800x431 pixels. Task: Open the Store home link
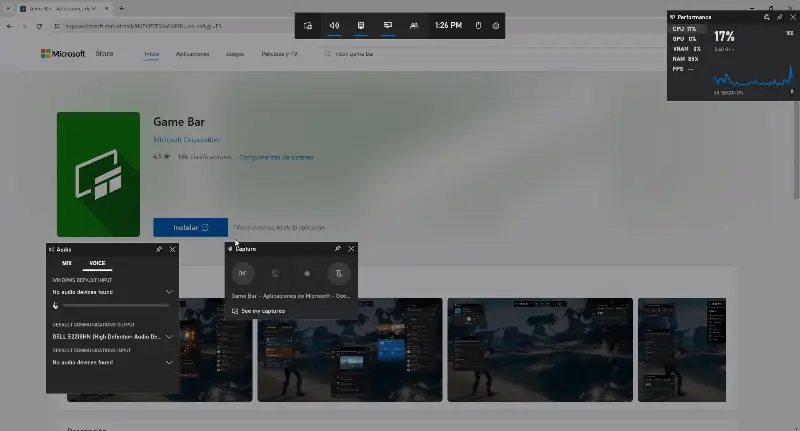[x=104, y=54]
